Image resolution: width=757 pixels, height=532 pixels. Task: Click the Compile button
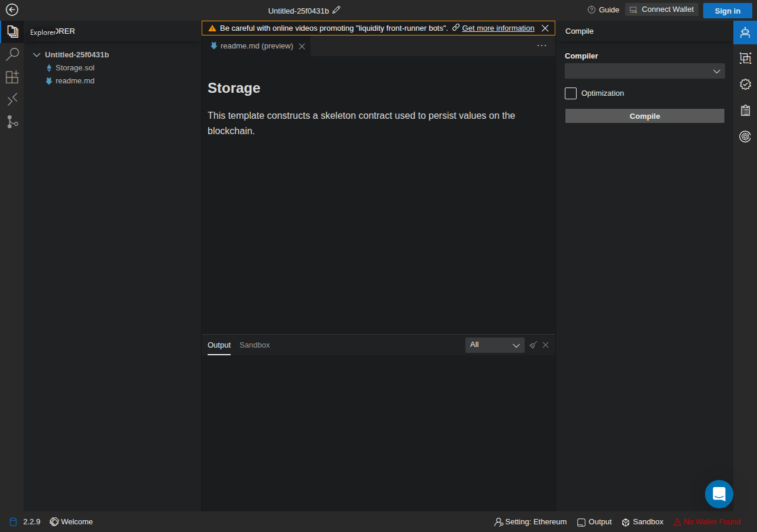coord(645,116)
